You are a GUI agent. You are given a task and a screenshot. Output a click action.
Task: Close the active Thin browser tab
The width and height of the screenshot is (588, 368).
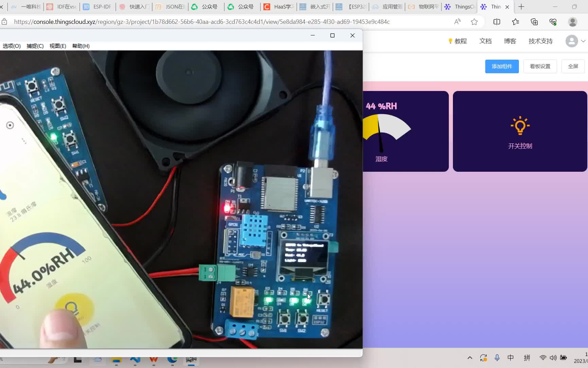pyautogui.click(x=507, y=7)
